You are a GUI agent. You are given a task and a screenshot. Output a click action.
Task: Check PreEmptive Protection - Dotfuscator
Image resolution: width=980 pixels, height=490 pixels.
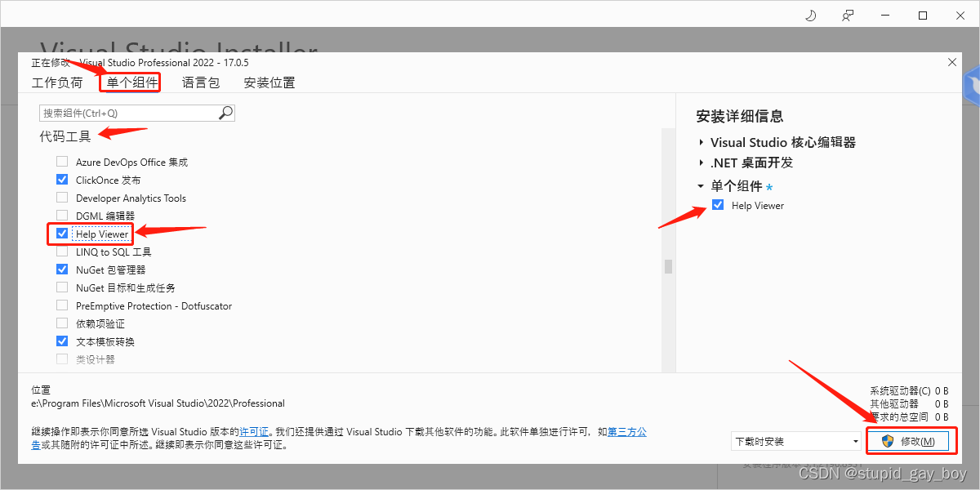[62, 305]
